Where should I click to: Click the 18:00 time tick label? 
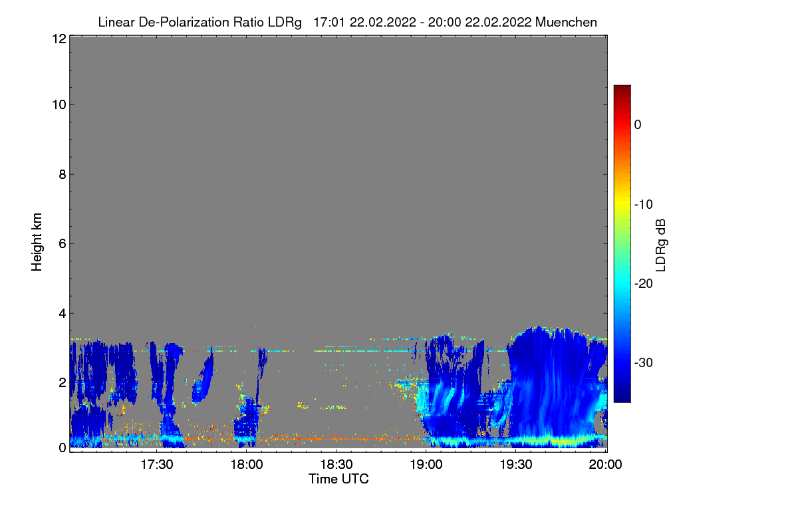pyautogui.click(x=246, y=465)
